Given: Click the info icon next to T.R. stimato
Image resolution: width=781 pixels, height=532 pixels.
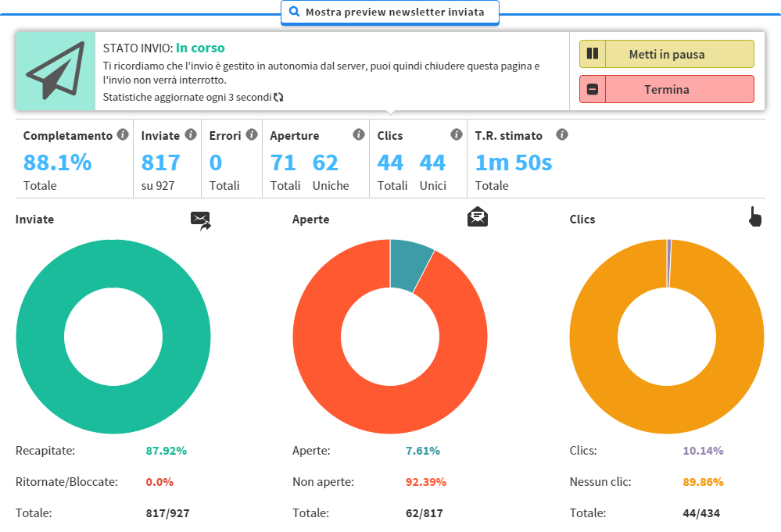Looking at the screenshot, I should coord(561,134).
